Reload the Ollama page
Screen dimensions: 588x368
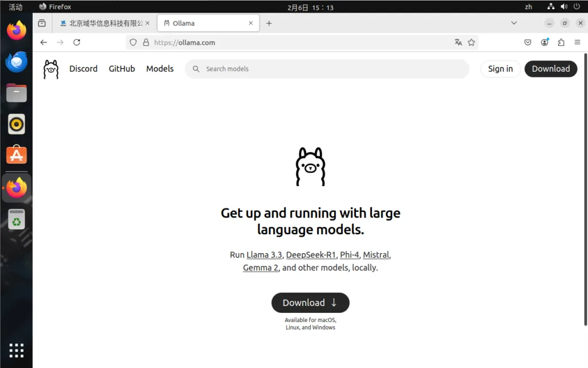pos(77,42)
